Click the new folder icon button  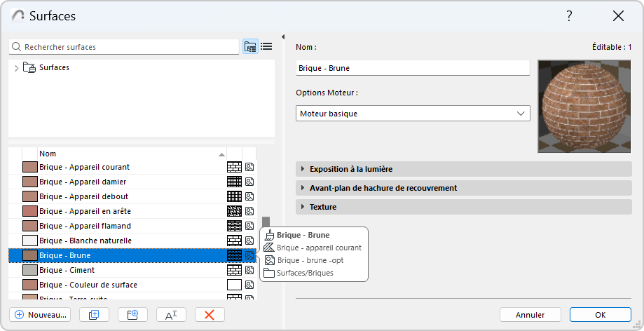(x=132, y=315)
